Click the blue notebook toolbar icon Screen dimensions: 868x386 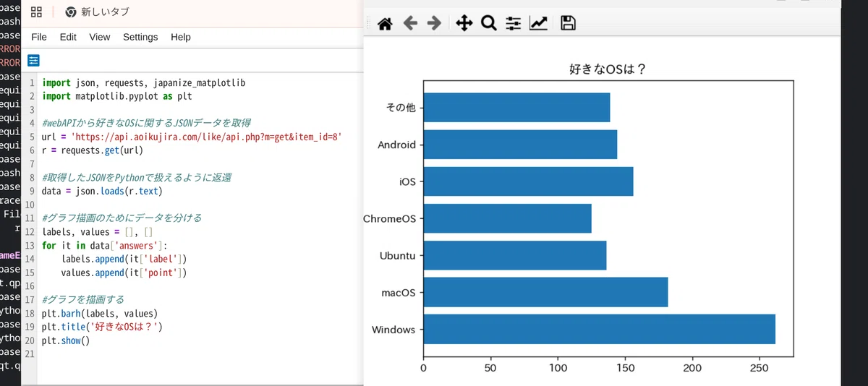(x=34, y=60)
